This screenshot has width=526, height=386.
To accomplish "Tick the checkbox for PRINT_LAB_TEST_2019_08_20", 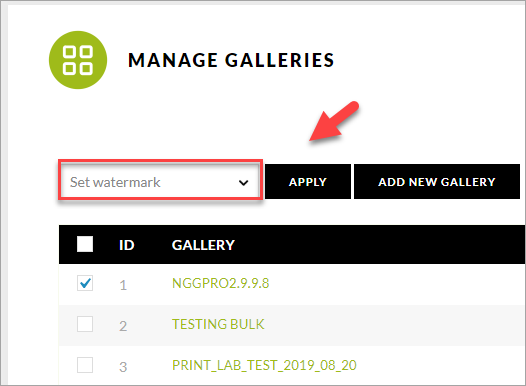I will point(85,365).
